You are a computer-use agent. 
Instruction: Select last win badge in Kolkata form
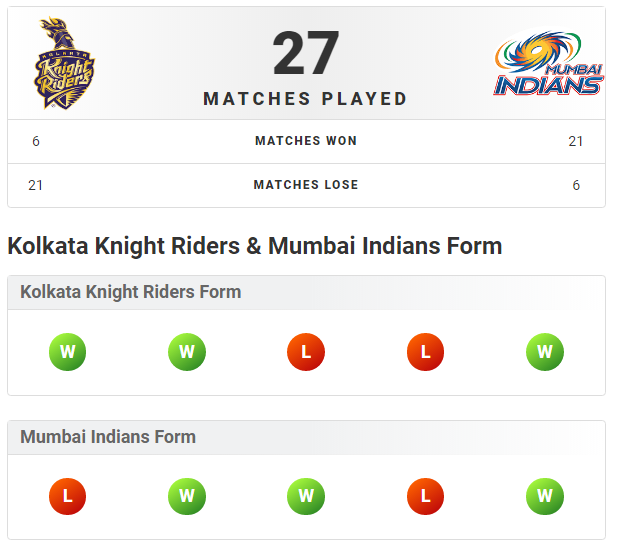pyautogui.click(x=545, y=352)
